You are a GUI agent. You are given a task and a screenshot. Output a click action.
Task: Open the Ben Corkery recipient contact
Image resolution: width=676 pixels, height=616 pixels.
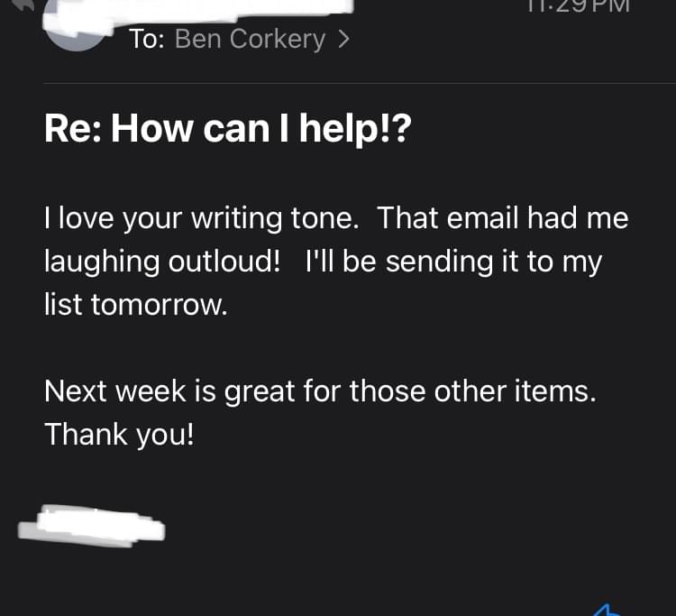[x=250, y=40]
